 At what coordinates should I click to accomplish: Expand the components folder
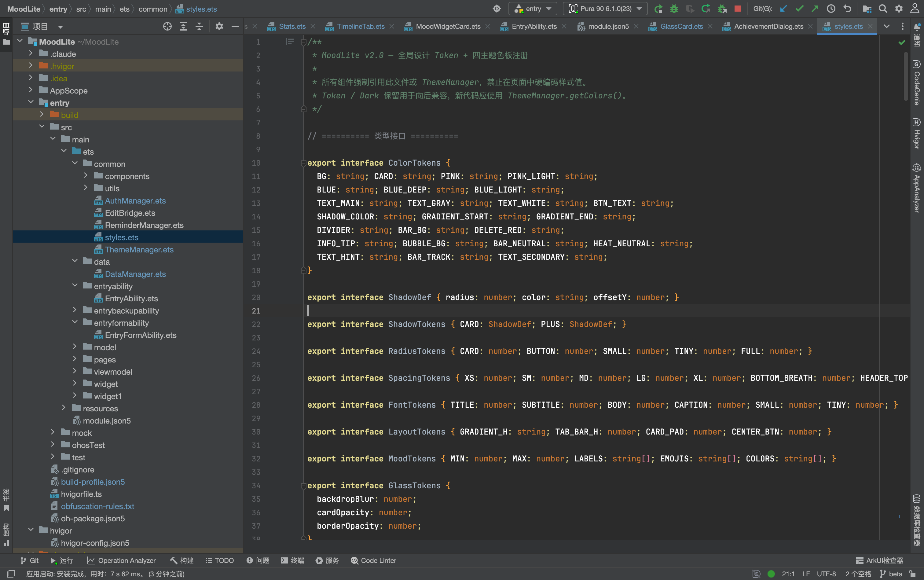click(86, 176)
